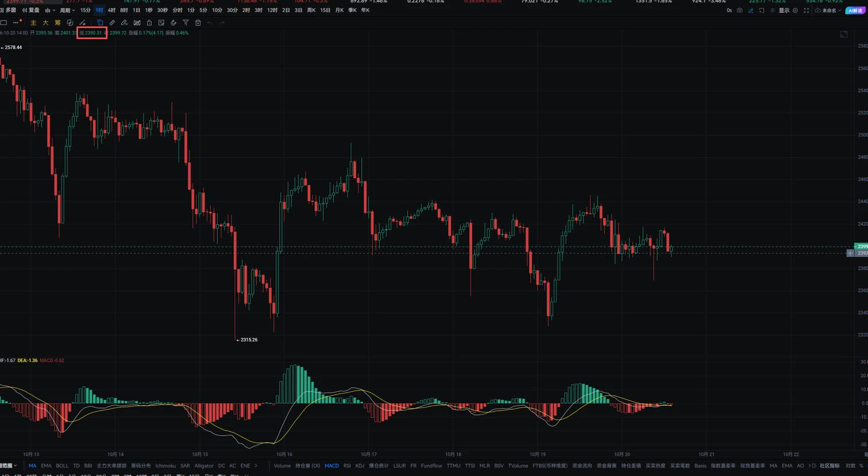This screenshot has width=868, height=476.
Task: Click the screenshot camera icon
Action: (x=739, y=10)
